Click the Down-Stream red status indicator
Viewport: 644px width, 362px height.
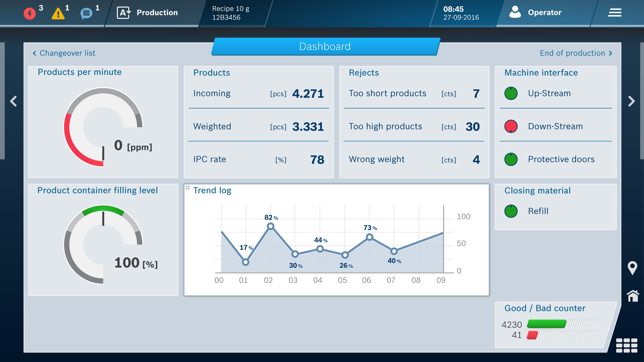511,126
